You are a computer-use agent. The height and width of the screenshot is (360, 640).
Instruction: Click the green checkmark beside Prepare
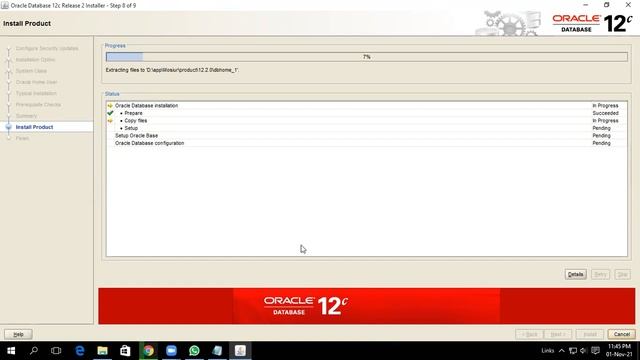(110, 113)
